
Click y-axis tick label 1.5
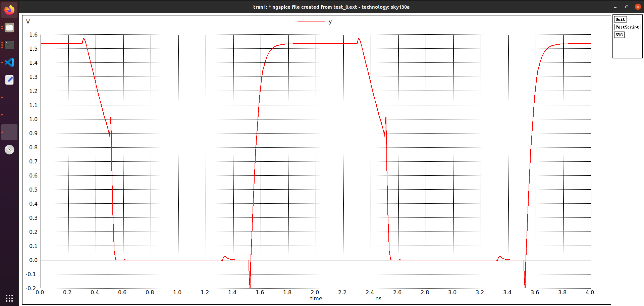pyautogui.click(x=34, y=49)
